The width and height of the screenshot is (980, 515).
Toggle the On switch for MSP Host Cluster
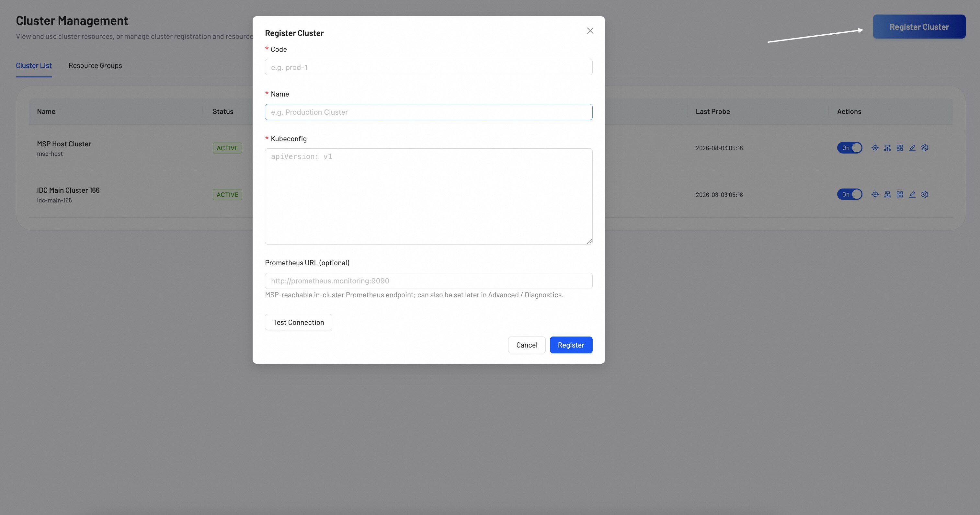pos(849,148)
